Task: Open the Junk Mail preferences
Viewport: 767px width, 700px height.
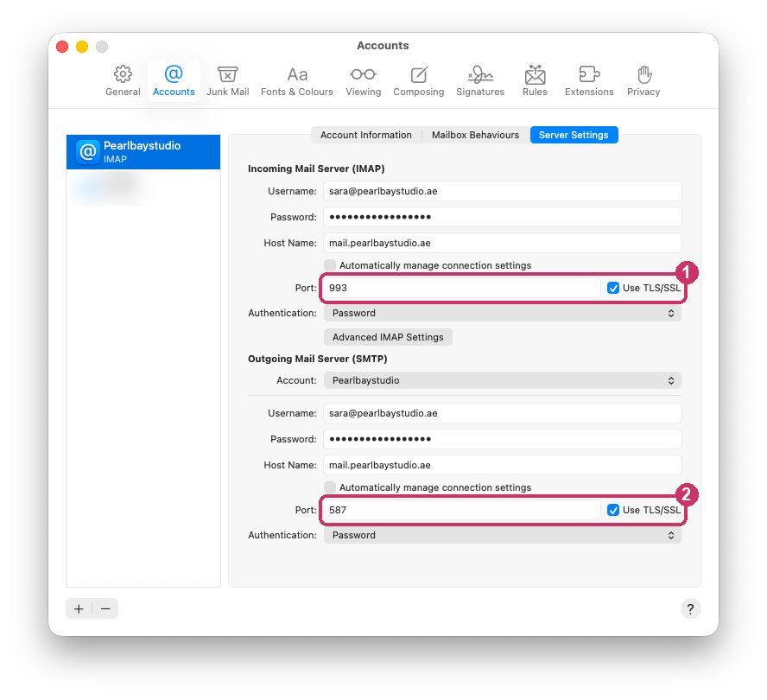Action: [x=227, y=80]
